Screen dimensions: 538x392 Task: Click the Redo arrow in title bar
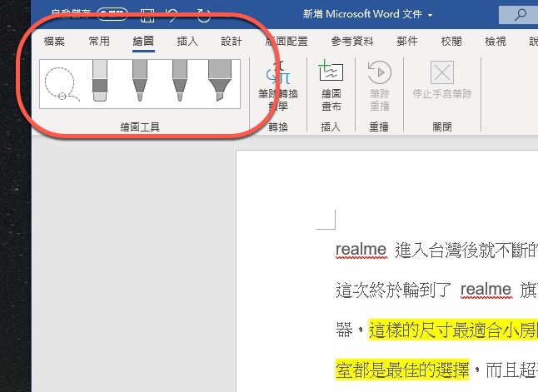coord(203,14)
